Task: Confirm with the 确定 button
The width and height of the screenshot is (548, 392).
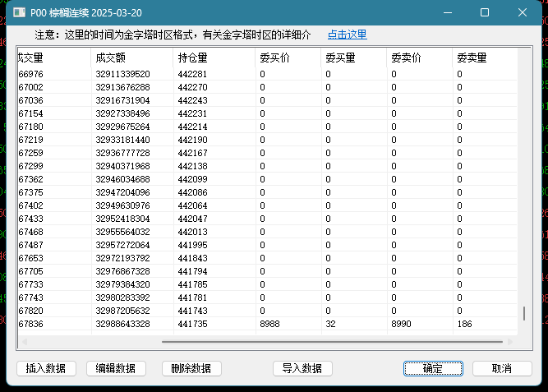Action: (433, 368)
